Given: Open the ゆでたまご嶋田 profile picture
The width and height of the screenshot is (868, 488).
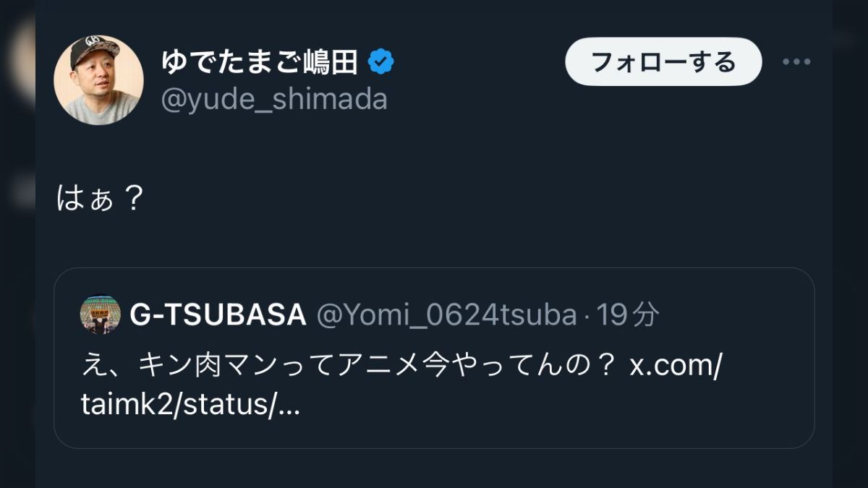Looking at the screenshot, I should point(98,80).
